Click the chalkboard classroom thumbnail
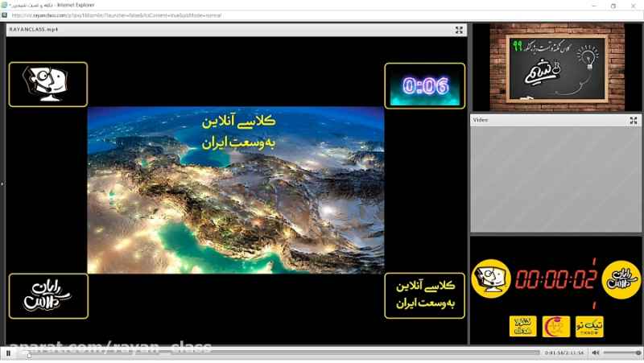Viewport: 644px width, 363px height. coord(557,67)
